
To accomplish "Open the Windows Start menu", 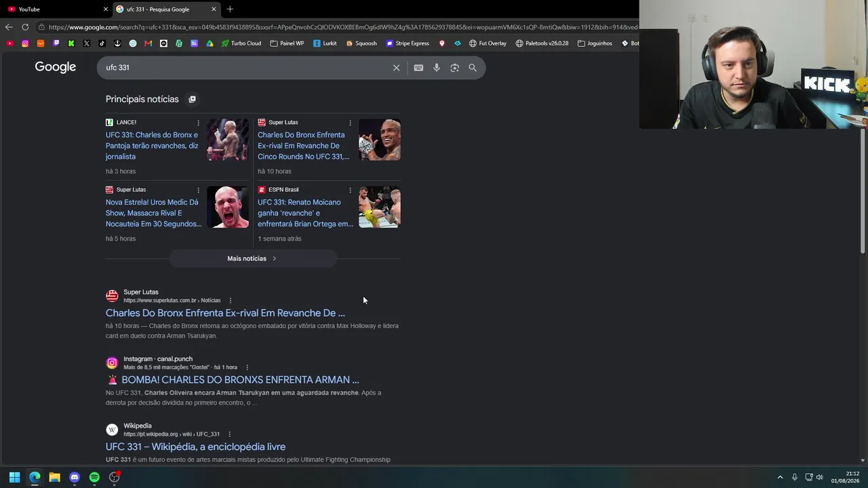I will (14, 477).
